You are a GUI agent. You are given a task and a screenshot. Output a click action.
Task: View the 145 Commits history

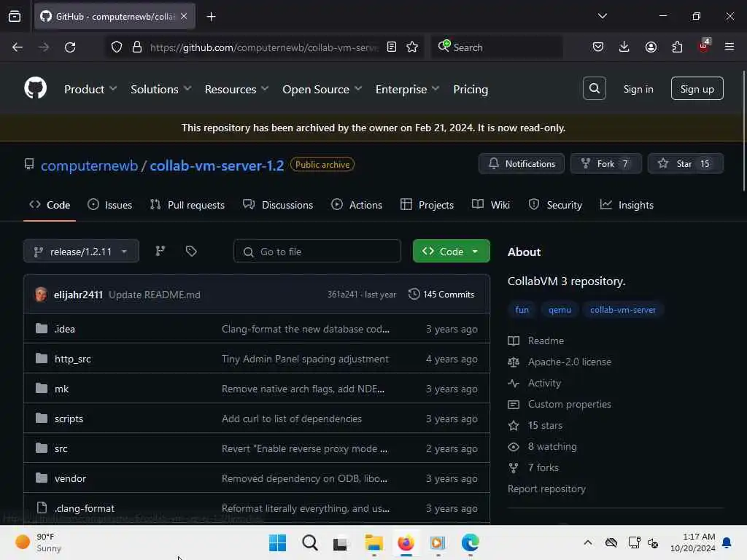click(x=441, y=295)
